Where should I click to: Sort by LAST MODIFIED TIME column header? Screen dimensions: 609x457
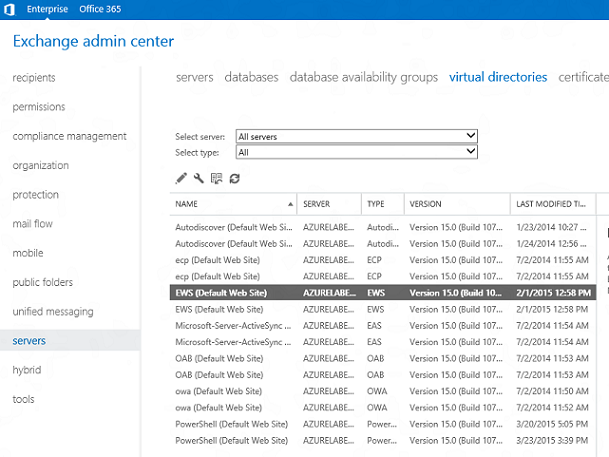click(x=553, y=204)
